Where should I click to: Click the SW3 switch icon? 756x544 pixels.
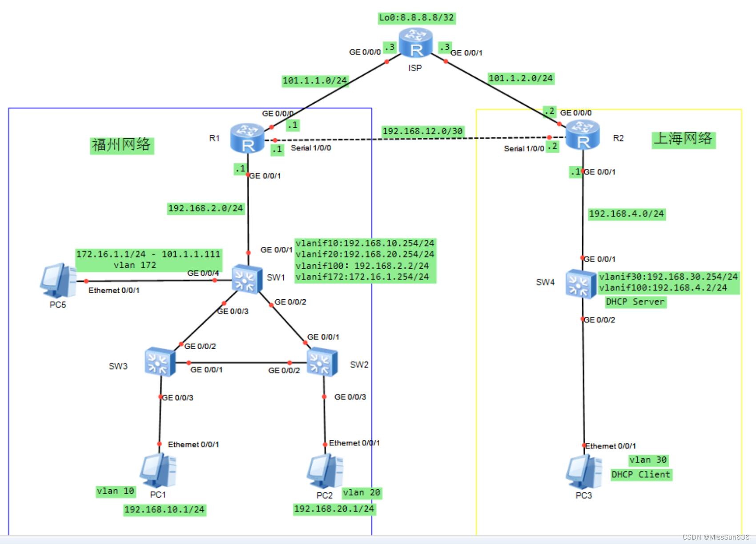[160, 362]
